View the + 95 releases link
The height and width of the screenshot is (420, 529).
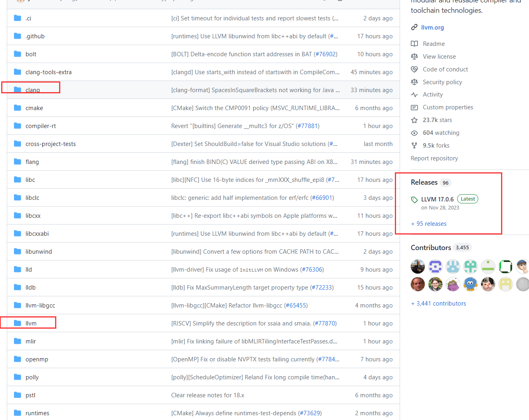coord(429,224)
